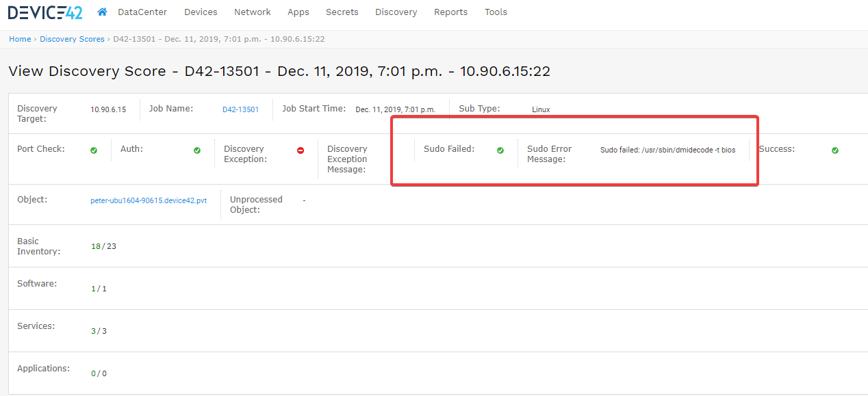This screenshot has width=868, height=396.
Task: Click the green Port Check status icon
Action: tap(94, 150)
